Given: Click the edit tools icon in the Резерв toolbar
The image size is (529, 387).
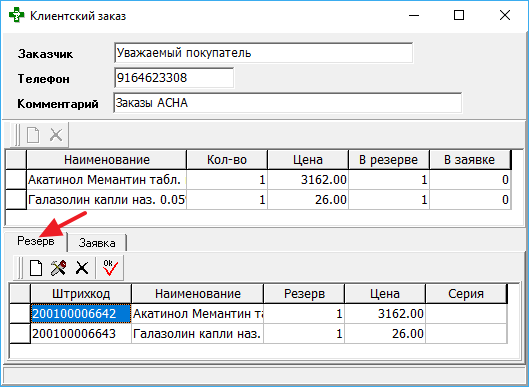Looking at the screenshot, I should 58,268.
